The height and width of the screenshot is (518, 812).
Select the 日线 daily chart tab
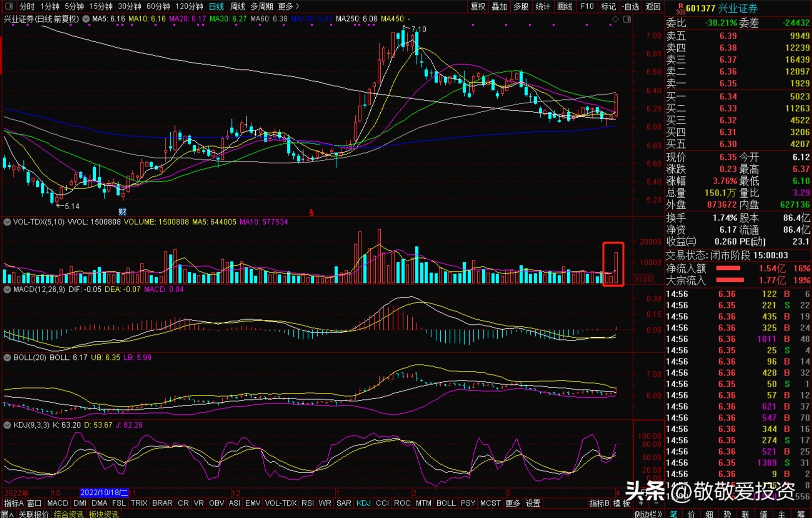(x=216, y=6)
